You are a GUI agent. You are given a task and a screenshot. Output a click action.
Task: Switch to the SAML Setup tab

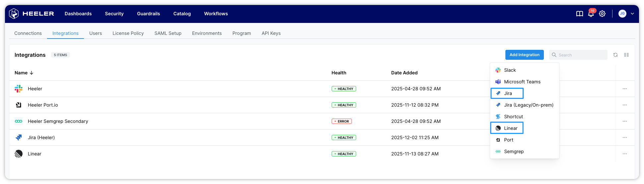168,33
